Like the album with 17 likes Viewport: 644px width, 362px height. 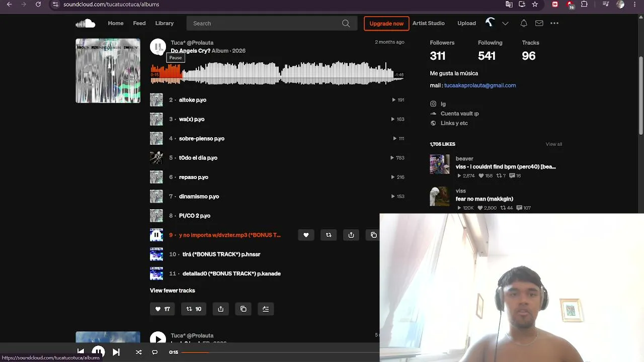(x=162, y=309)
